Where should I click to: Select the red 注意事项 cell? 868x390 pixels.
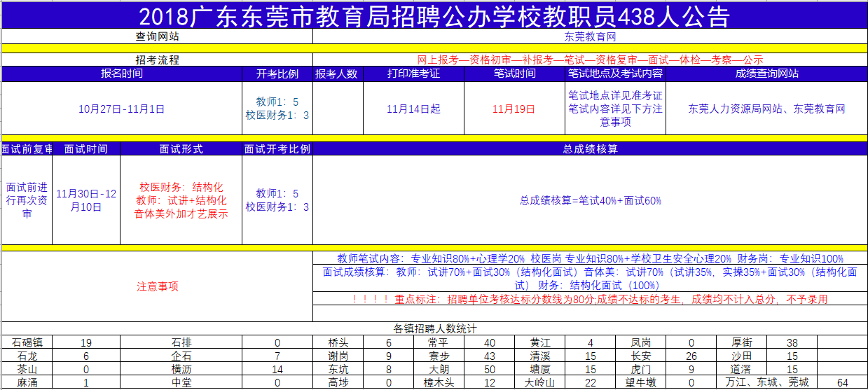pyautogui.click(x=157, y=286)
